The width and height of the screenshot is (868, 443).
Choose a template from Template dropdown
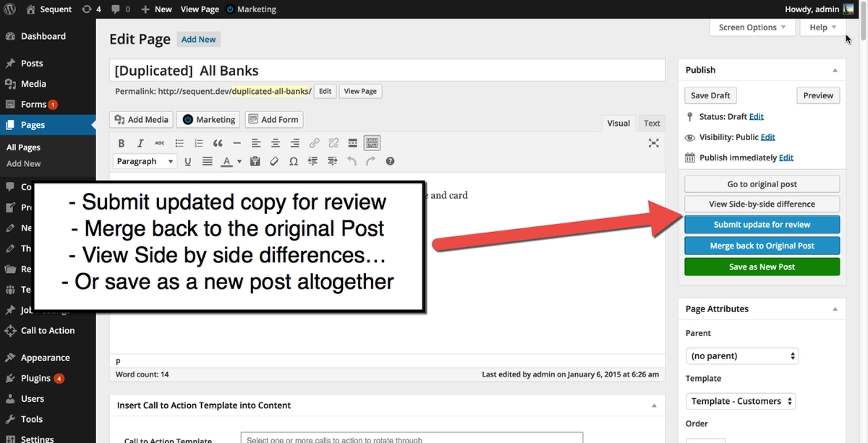740,401
